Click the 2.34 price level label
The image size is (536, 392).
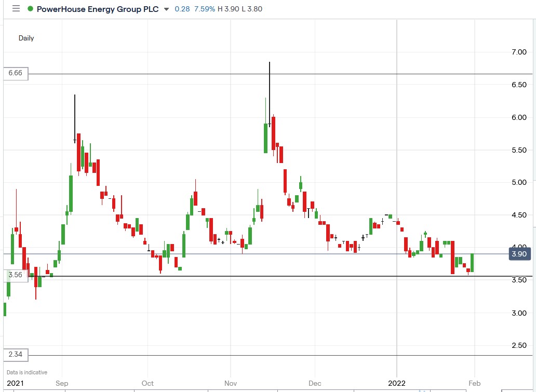click(x=15, y=355)
